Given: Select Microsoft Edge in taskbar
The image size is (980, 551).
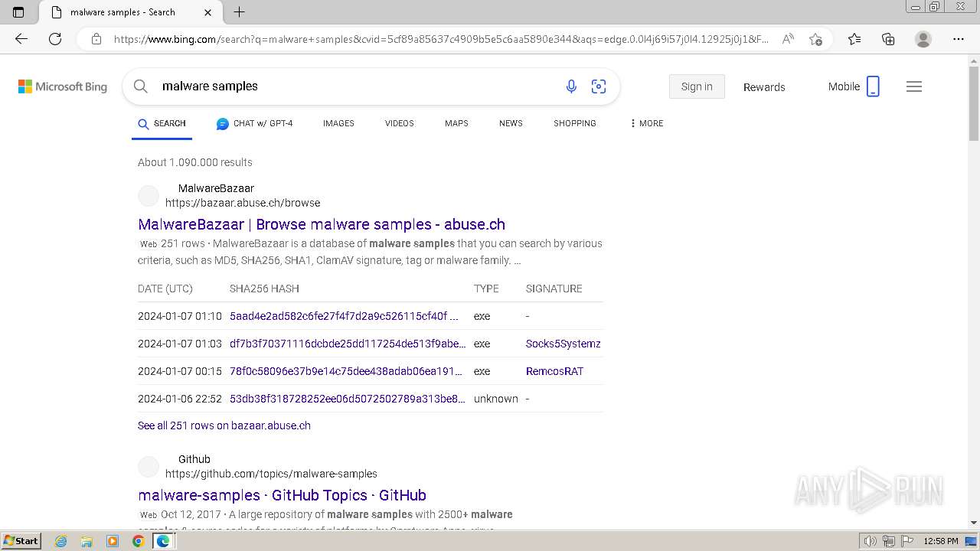Looking at the screenshot, I should pyautogui.click(x=163, y=541).
